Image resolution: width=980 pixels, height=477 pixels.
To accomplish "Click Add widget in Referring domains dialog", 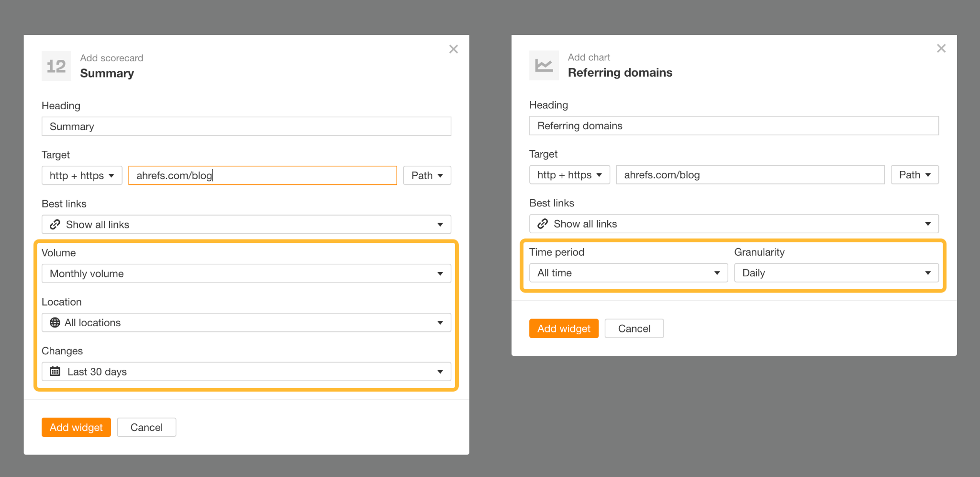I will pyautogui.click(x=564, y=329).
